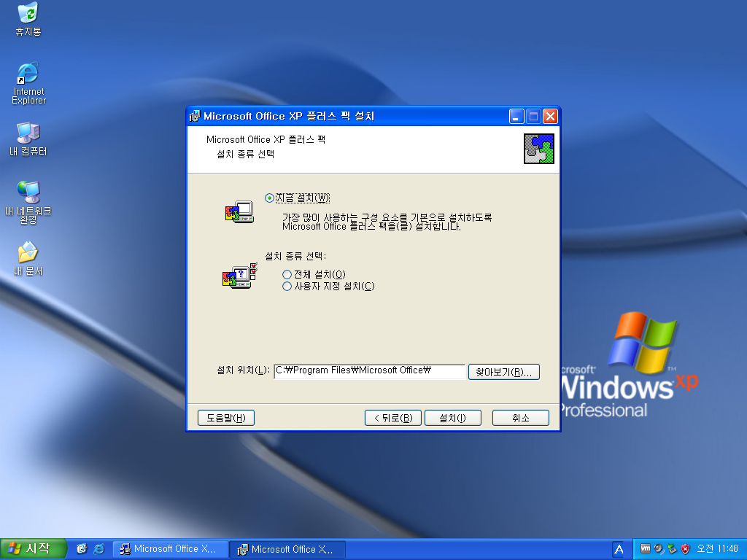Click the 설치 위치 path input field
Screen dimensions: 747x560
pyautogui.click(x=370, y=371)
